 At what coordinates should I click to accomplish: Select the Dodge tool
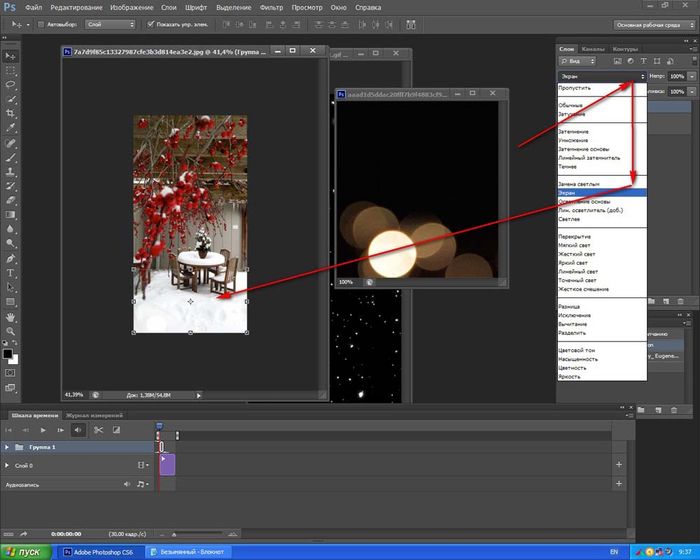pyautogui.click(x=10, y=243)
